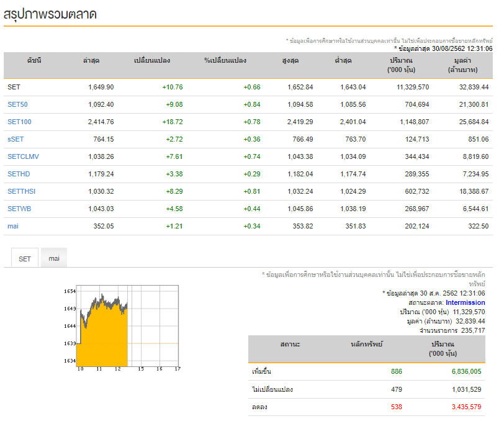Open the SETTHSI index link

[21, 191]
